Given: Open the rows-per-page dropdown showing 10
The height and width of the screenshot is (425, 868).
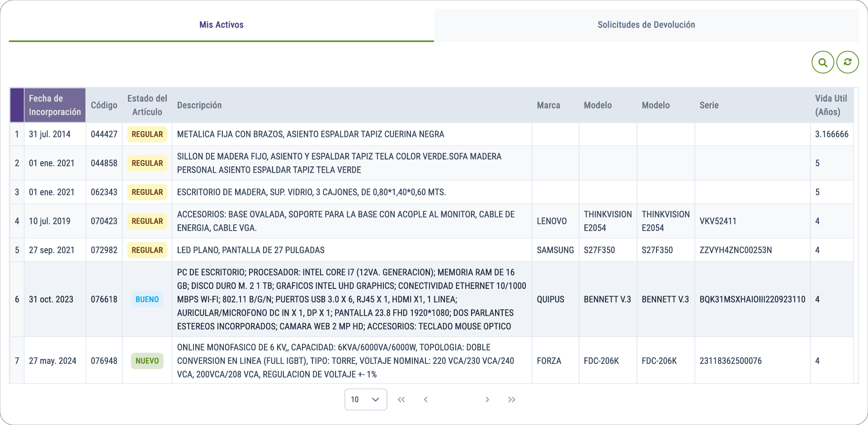Looking at the screenshot, I should click(x=365, y=400).
